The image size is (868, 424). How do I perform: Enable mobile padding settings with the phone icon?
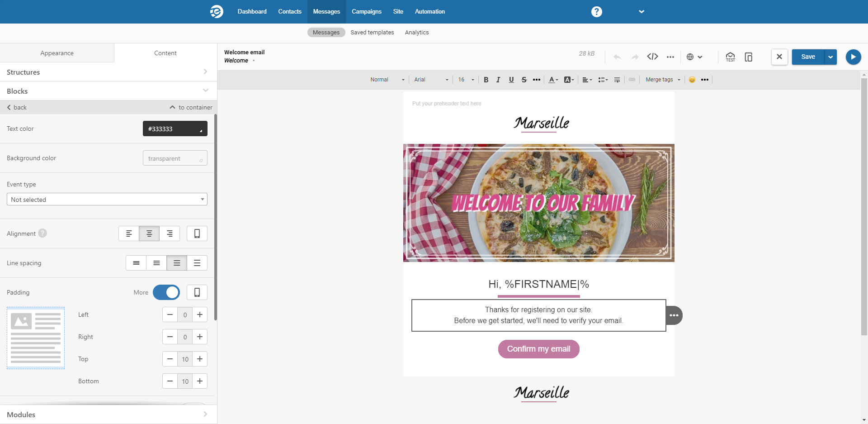click(x=197, y=292)
